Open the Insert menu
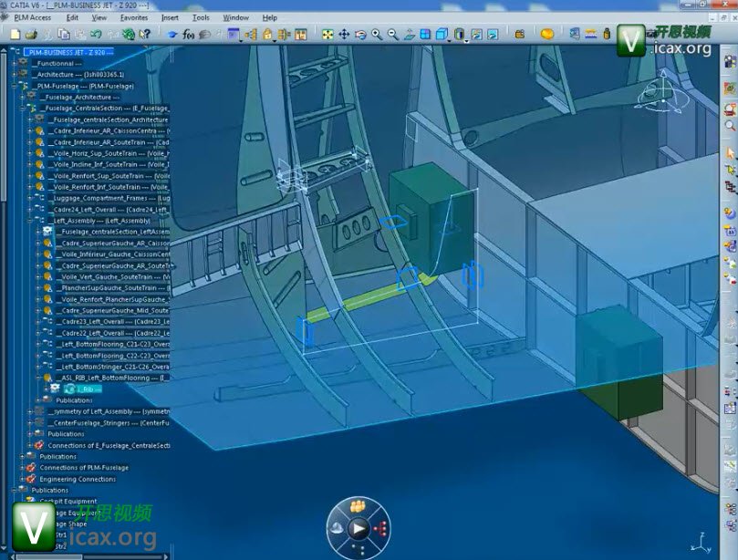The image size is (738, 560). coord(170,17)
